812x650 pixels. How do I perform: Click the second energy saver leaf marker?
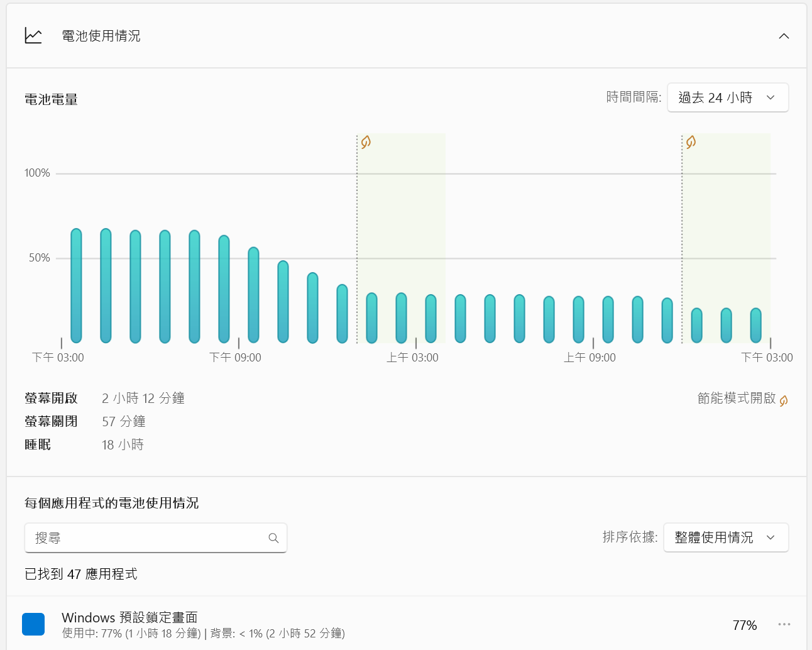(691, 142)
